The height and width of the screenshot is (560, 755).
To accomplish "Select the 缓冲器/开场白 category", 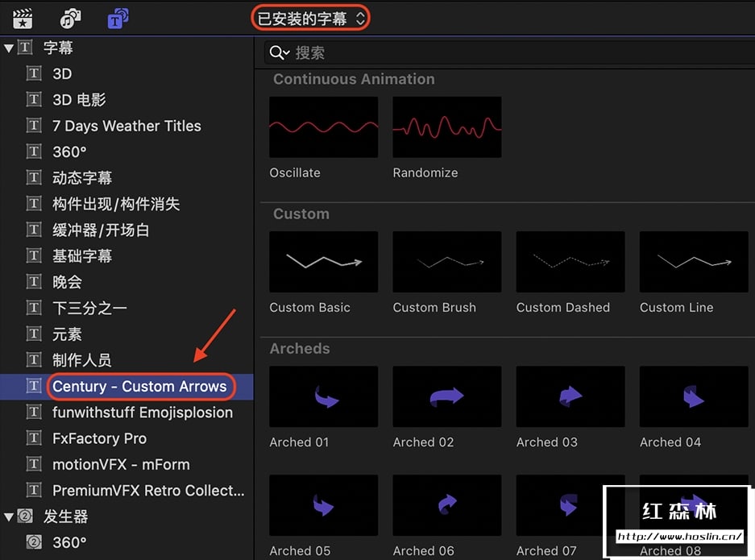I will coord(127,230).
